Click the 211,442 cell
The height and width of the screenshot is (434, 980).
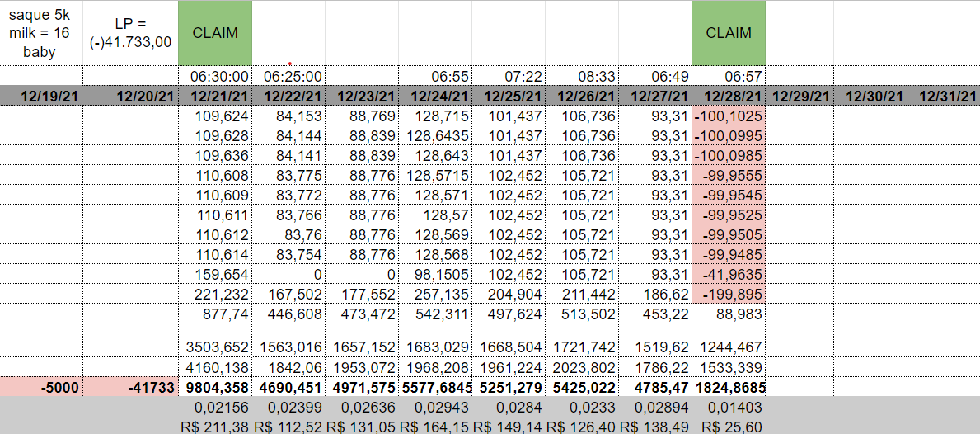click(582, 293)
